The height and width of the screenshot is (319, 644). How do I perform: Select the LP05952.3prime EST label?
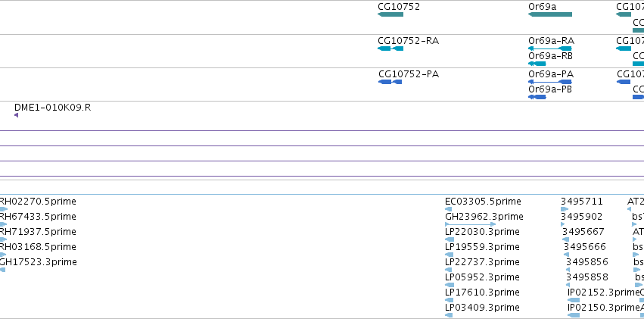(482, 277)
